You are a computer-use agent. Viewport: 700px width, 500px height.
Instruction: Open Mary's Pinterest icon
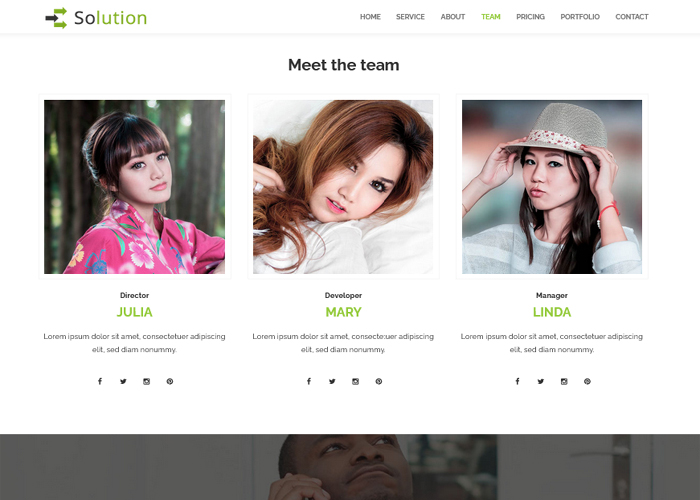[379, 381]
